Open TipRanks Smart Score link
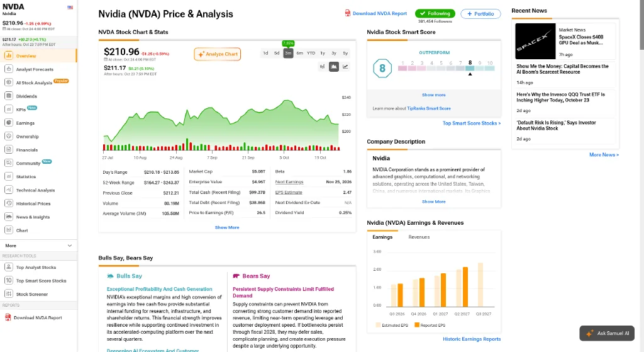644x352 pixels. pos(429,108)
